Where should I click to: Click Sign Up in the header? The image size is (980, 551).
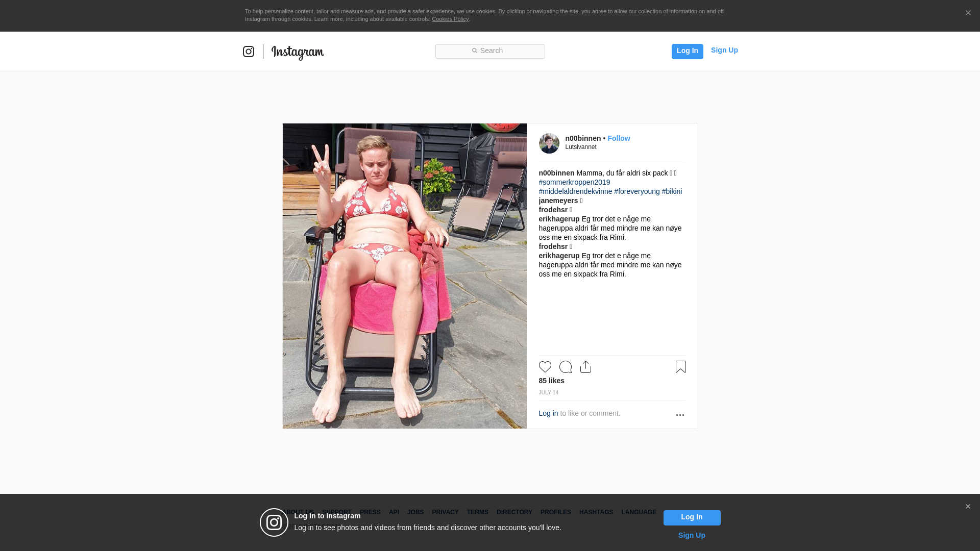pyautogui.click(x=724, y=50)
